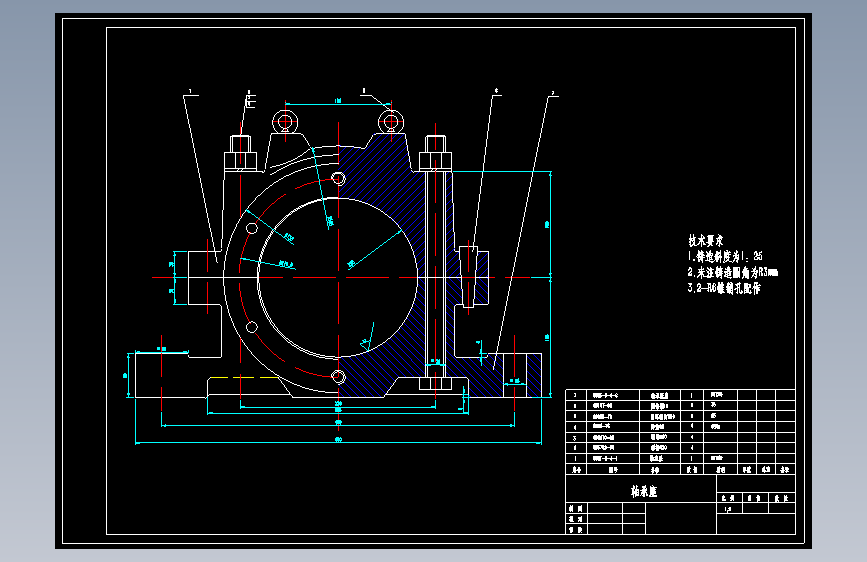867x562 pixels.
Task: Select the small hole at the flange bottom
Action: click(x=338, y=377)
